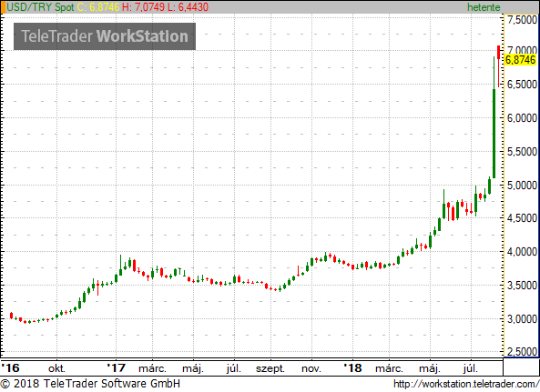
Task: Click the '17 year marker on time axis
Action: click(x=116, y=368)
